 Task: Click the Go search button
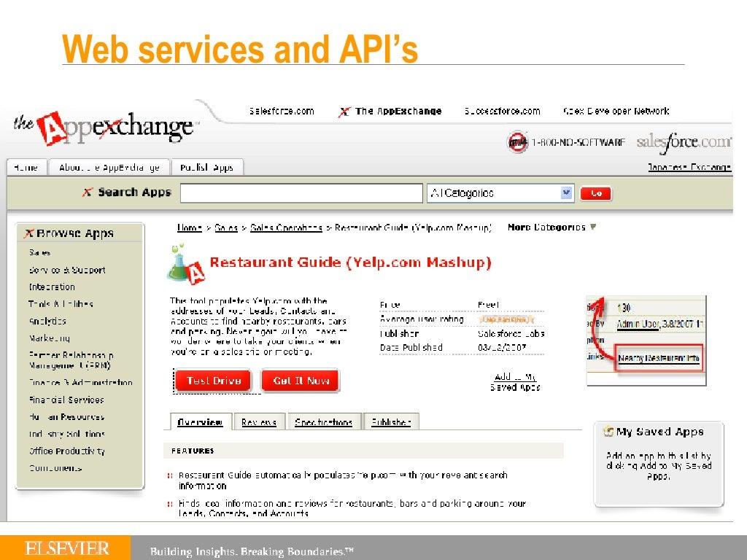595,193
